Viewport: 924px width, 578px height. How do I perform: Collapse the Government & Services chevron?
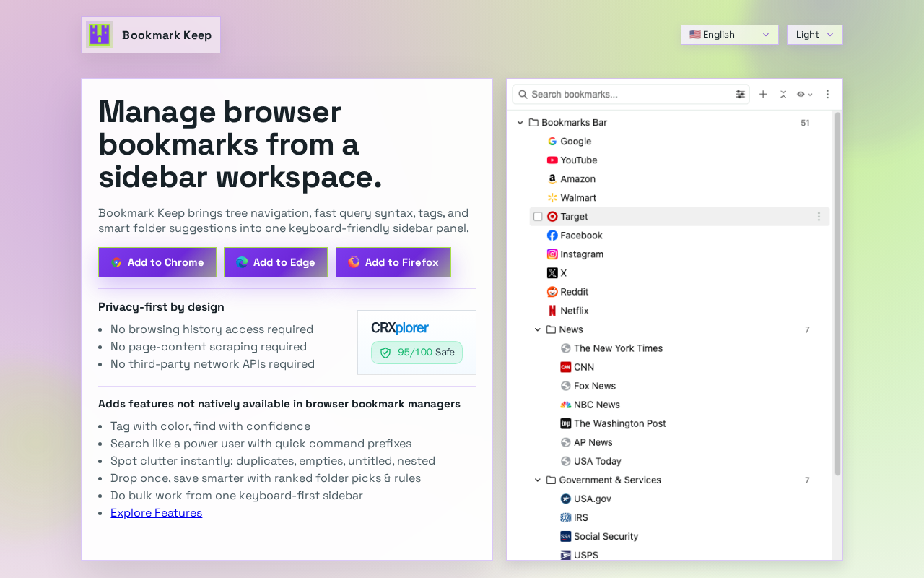(538, 480)
